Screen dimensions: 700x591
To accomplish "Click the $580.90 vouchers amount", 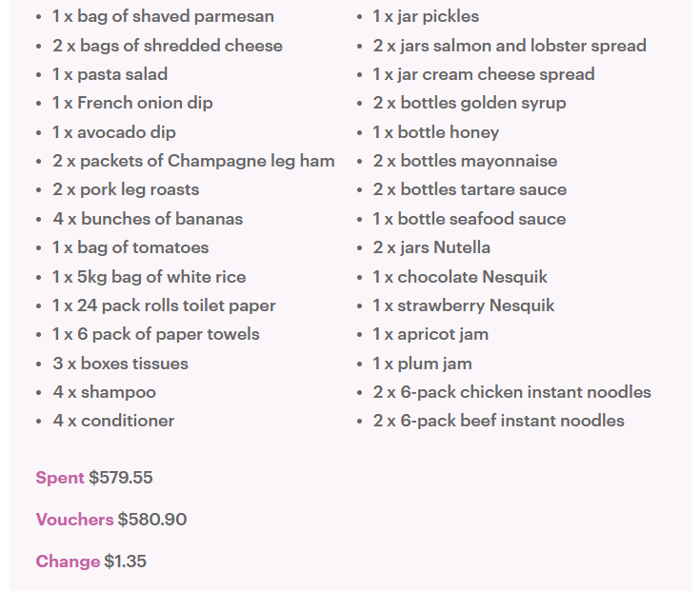I will [x=152, y=520].
